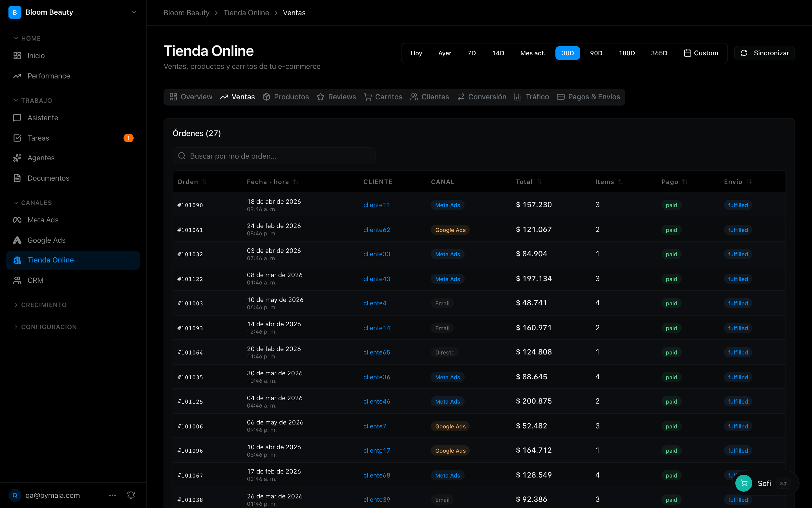Viewport: 812px width, 508px height.
Task: Open the cliente11 customer link
Action: coord(376,205)
